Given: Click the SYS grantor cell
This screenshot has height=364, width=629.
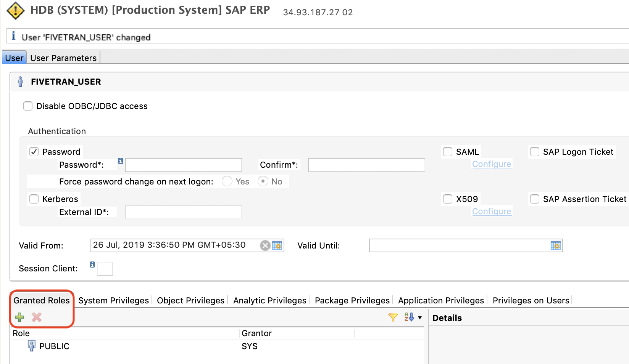Looking at the screenshot, I should pyautogui.click(x=250, y=346).
